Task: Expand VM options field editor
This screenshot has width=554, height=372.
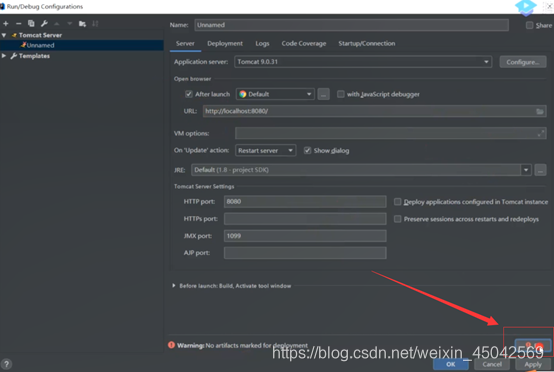Action: pyautogui.click(x=541, y=134)
